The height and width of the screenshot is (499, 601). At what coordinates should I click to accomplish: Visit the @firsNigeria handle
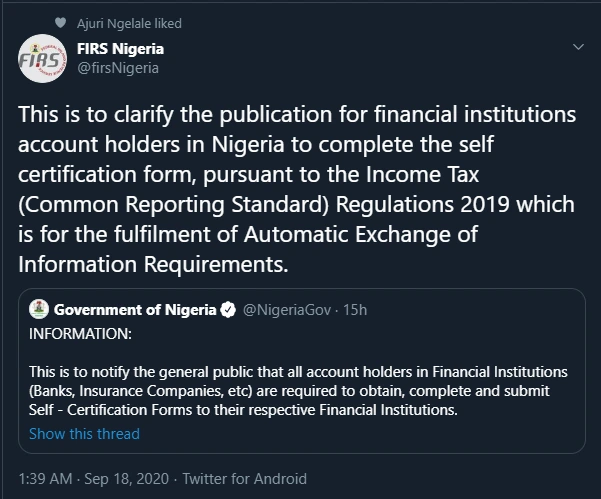[118, 68]
